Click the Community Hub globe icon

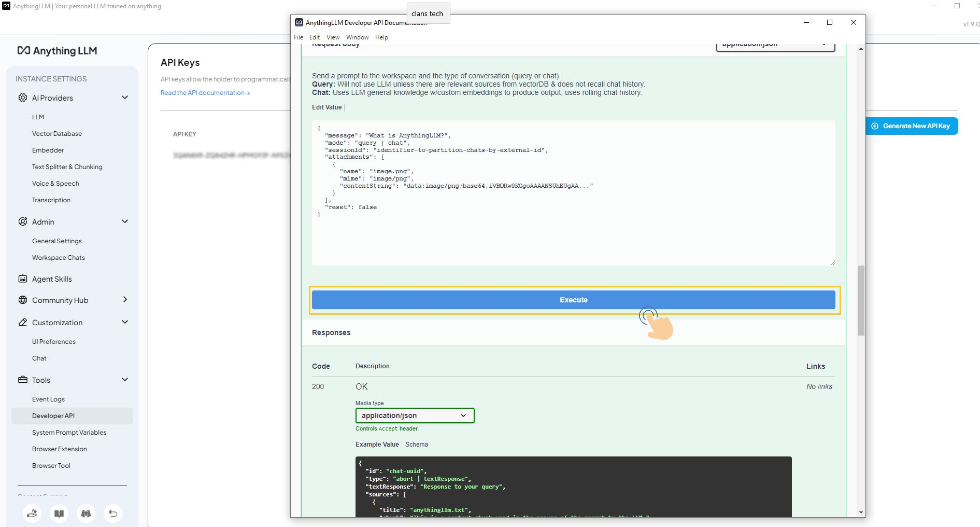click(x=22, y=300)
